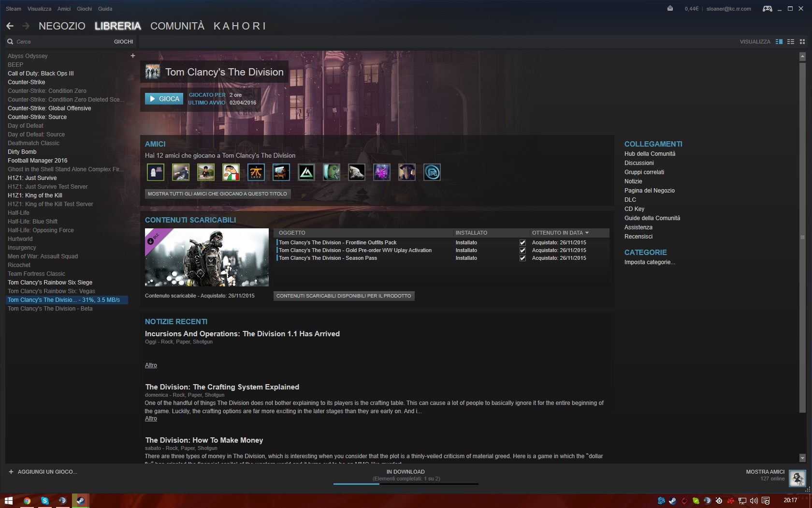Image resolution: width=812 pixels, height=508 pixels.
Task: Uncheck Frontline Outfits Pack installed checkbox
Action: pyautogui.click(x=522, y=243)
